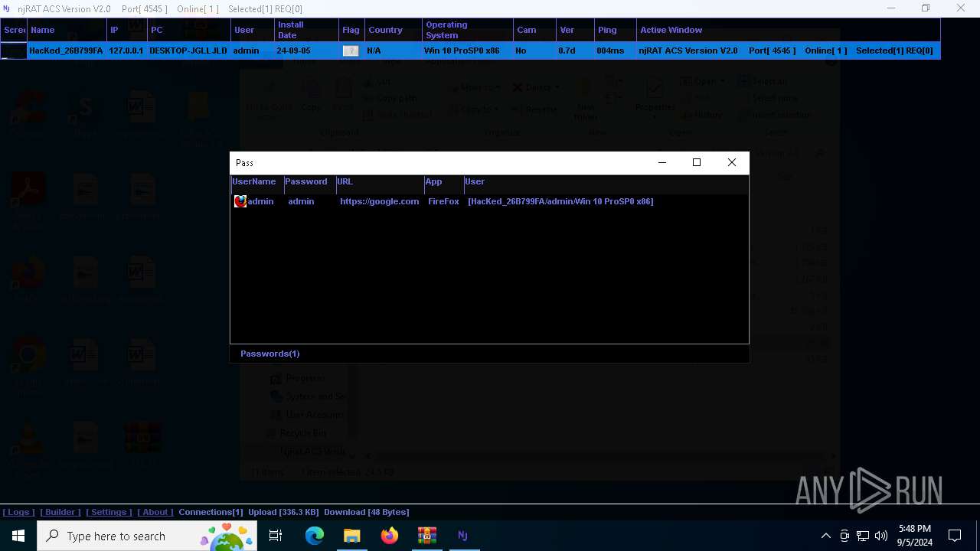Image resolution: width=980 pixels, height=551 pixels.
Task: Sort by Name column header
Action: coord(67,31)
